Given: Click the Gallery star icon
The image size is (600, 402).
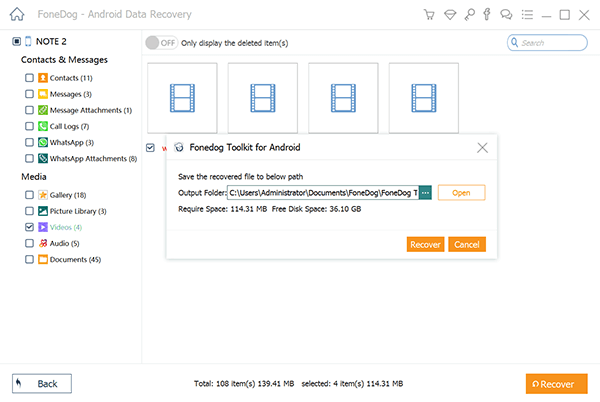Looking at the screenshot, I should [x=43, y=195].
